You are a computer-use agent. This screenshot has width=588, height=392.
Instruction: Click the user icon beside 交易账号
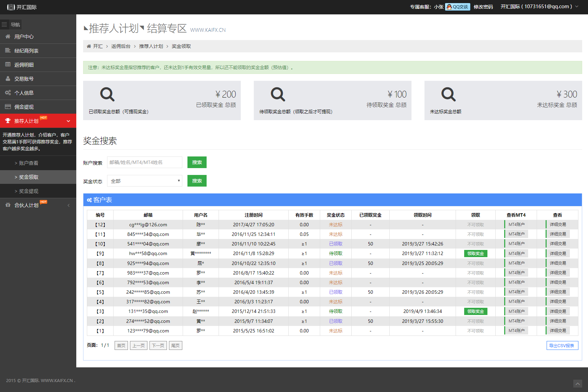pyautogui.click(x=8, y=78)
